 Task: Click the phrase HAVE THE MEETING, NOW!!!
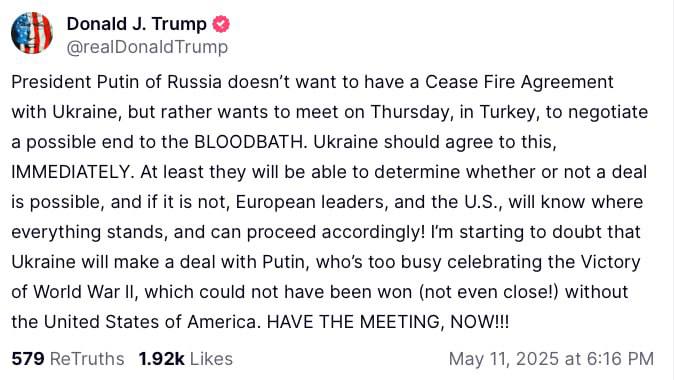click(387, 322)
